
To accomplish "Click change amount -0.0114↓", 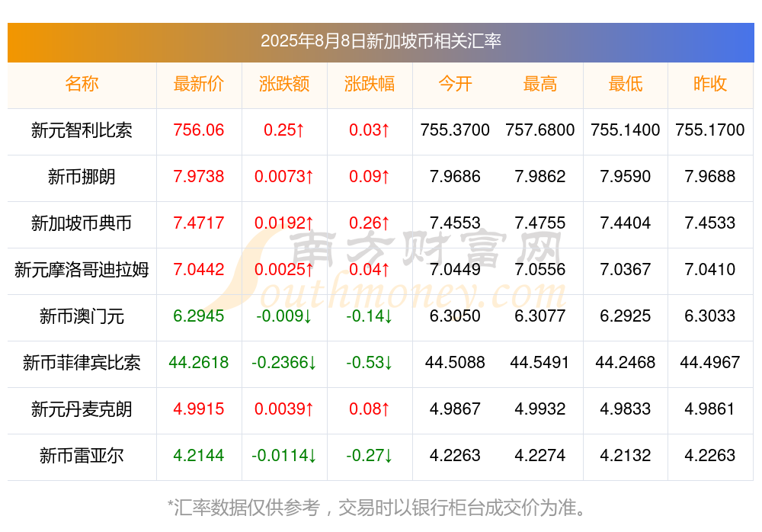I will (x=284, y=456).
